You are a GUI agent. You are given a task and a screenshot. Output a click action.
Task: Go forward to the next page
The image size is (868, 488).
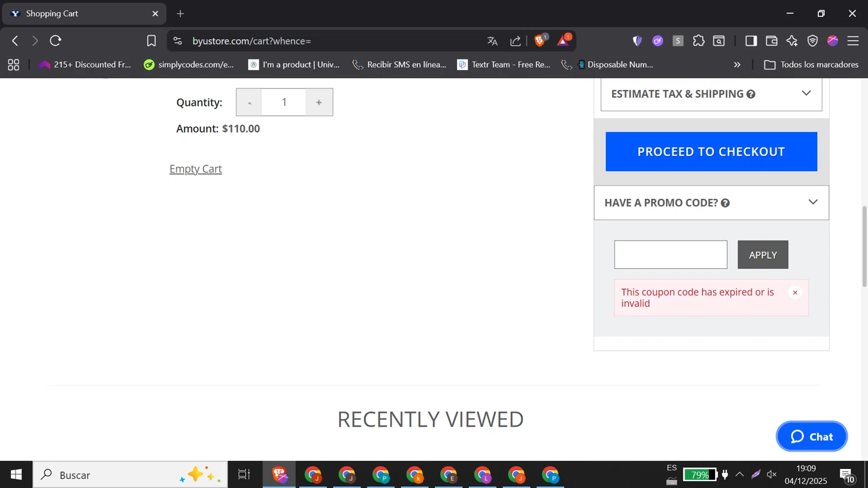[35, 41]
